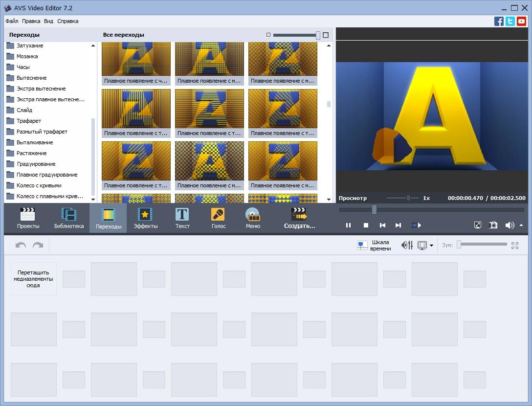Open the Правка menu
Image resolution: width=532 pixels, height=406 pixels.
(31, 21)
